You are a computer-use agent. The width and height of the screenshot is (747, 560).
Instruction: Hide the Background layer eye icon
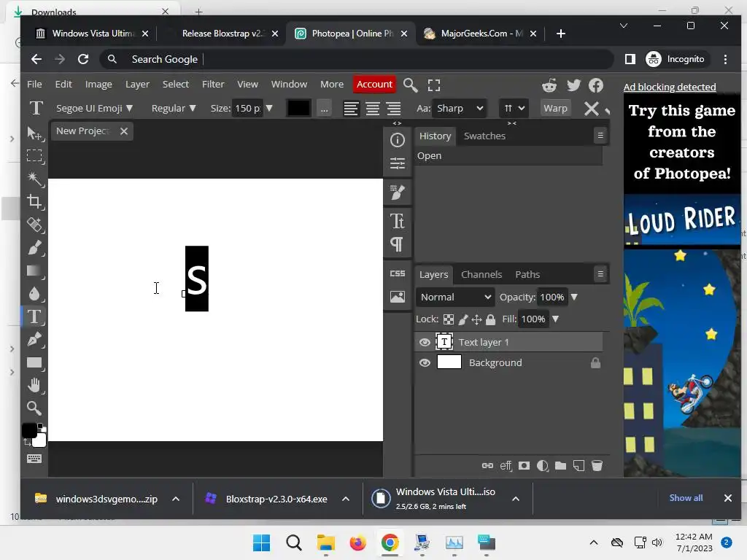pyautogui.click(x=425, y=363)
